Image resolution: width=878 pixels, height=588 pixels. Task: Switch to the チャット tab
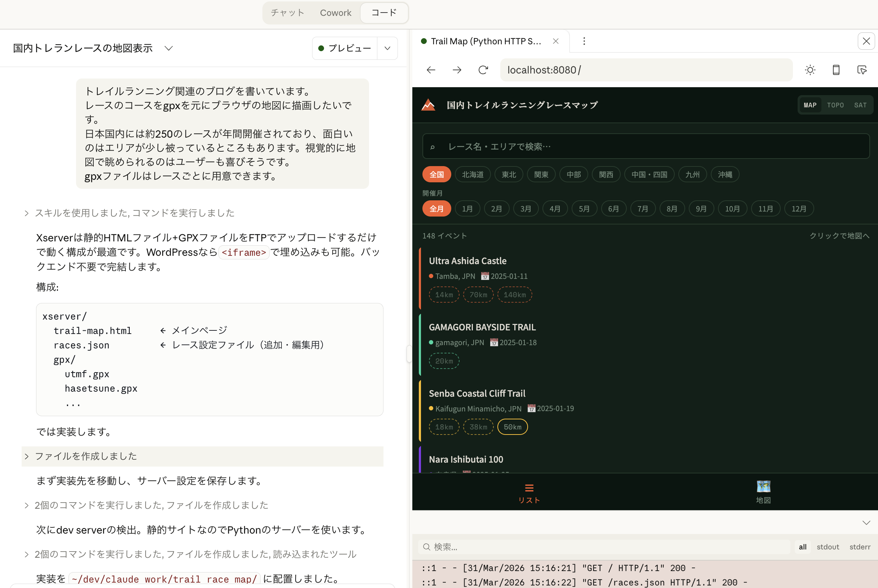[x=288, y=13]
